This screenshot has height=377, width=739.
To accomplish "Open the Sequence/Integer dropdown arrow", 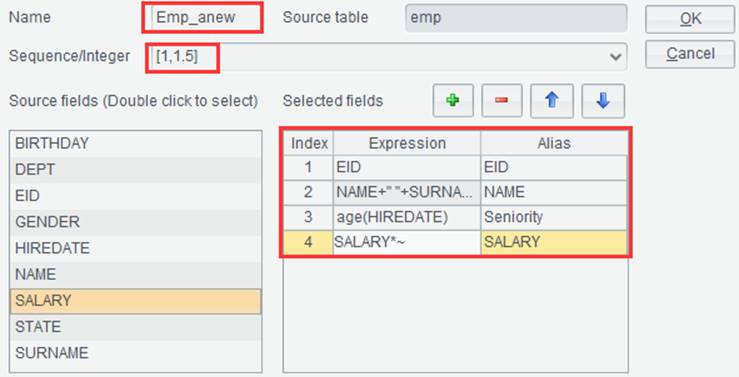I will coord(615,57).
